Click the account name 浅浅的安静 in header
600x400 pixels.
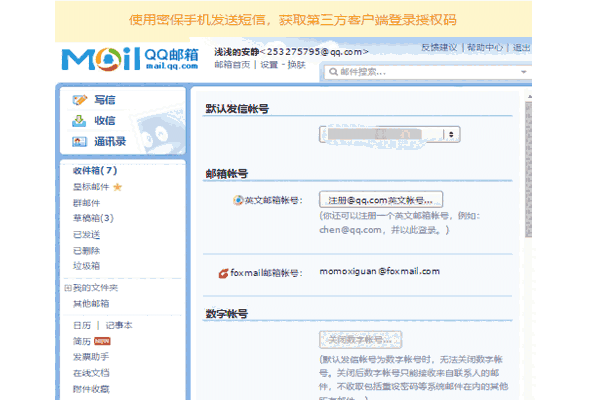[237, 52]
